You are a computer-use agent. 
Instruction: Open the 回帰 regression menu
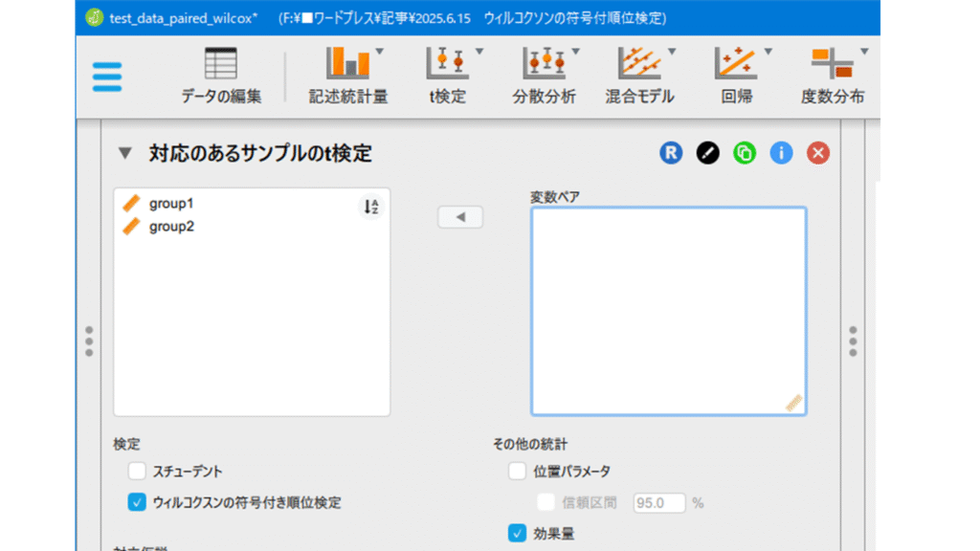735,76
